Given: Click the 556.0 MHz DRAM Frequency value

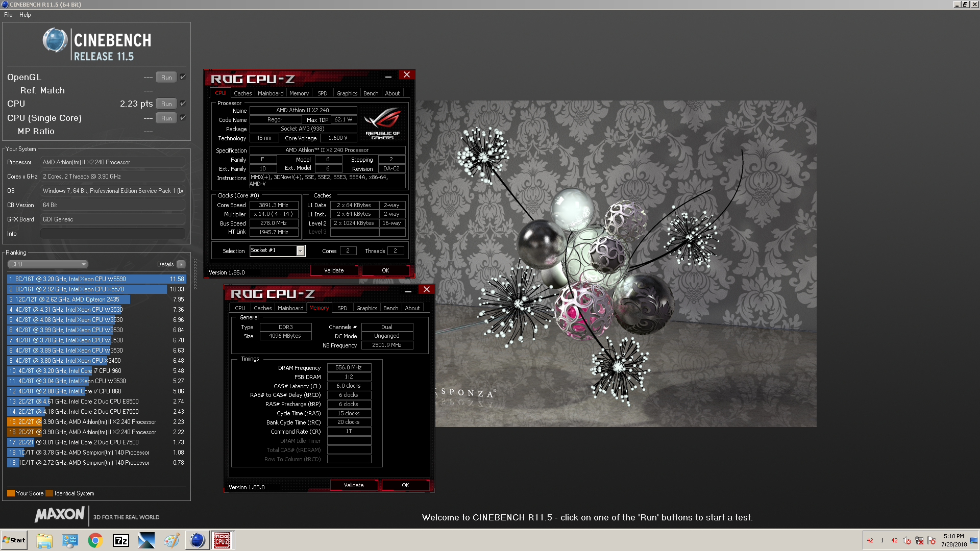Looking at the screenshot, I should tap(349, 367).
